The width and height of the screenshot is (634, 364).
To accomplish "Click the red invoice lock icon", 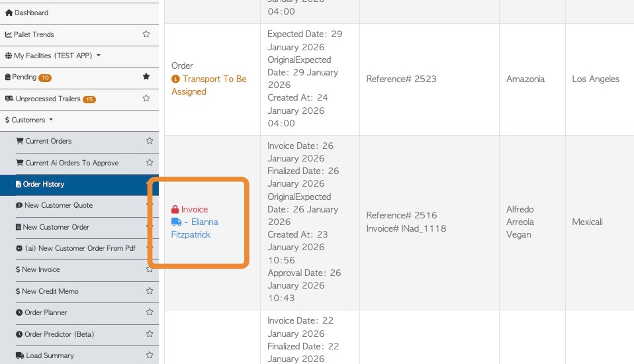I will [175, 210].
